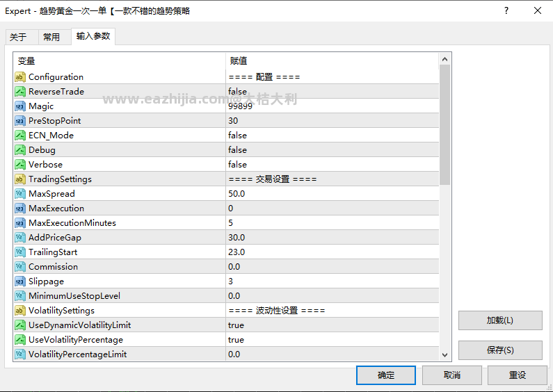Click the MinimumUseStopLevel value 0.0
553x392 pixels.
pyautogui.click(x=234, y=296)
